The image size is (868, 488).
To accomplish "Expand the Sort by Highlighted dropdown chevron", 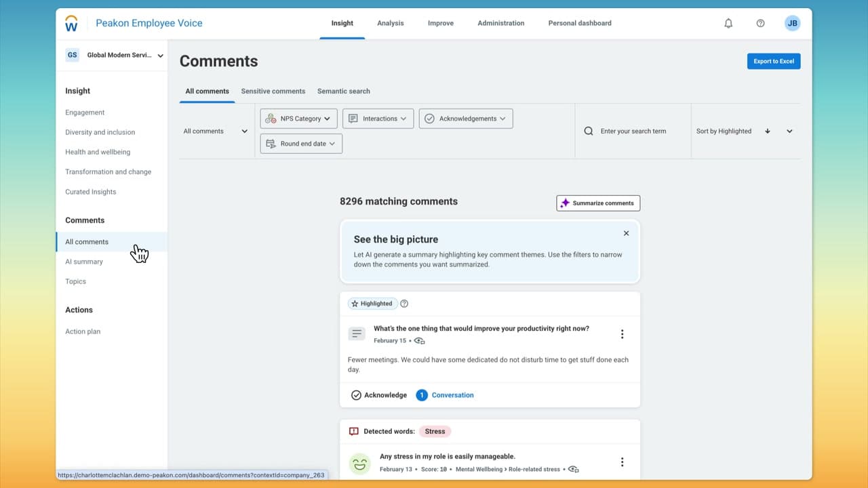I will 789,131.
